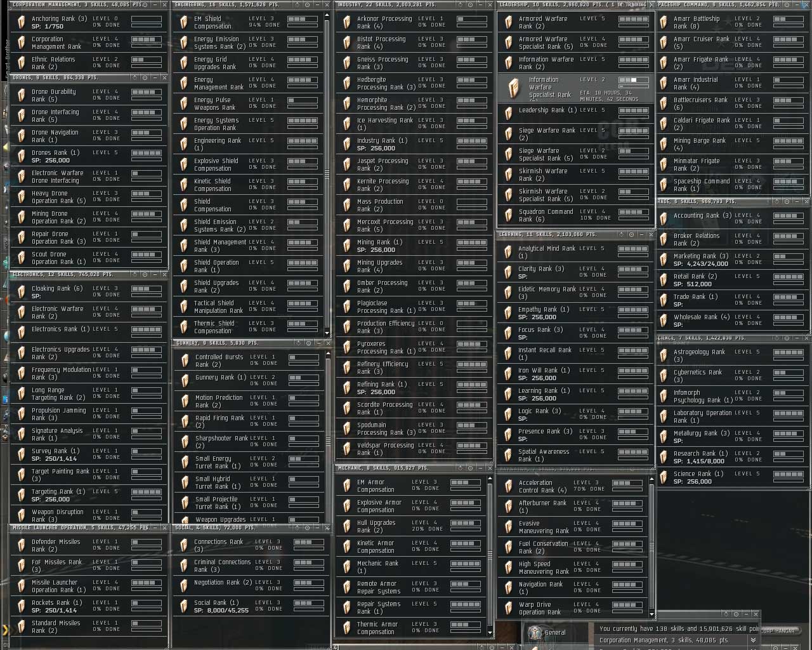
Task: Select the Squadron Command skill icon
Action: 509,216
